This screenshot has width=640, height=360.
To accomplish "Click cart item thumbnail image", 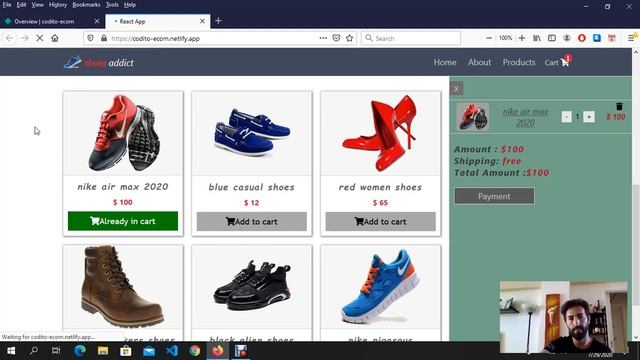I will pos(472,117).
